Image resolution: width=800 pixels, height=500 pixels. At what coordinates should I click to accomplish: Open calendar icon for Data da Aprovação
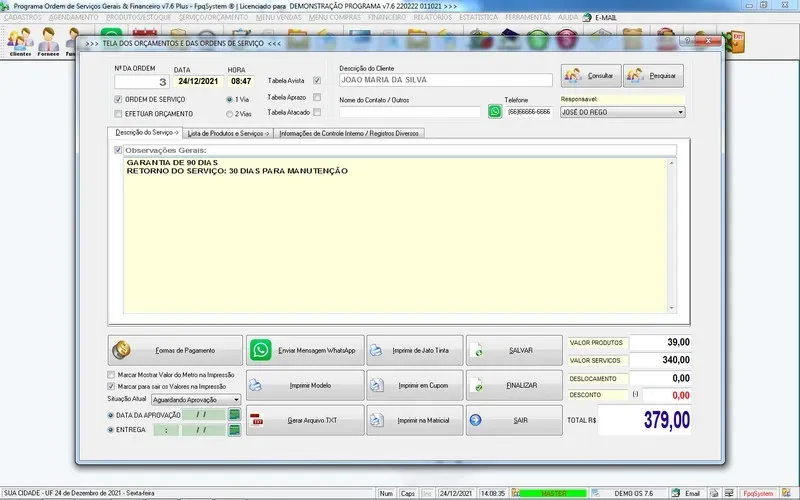(x=234, y=414)
